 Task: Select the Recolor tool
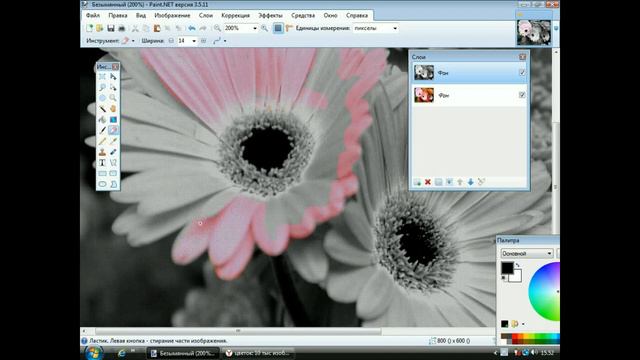(x=113, y=152)
